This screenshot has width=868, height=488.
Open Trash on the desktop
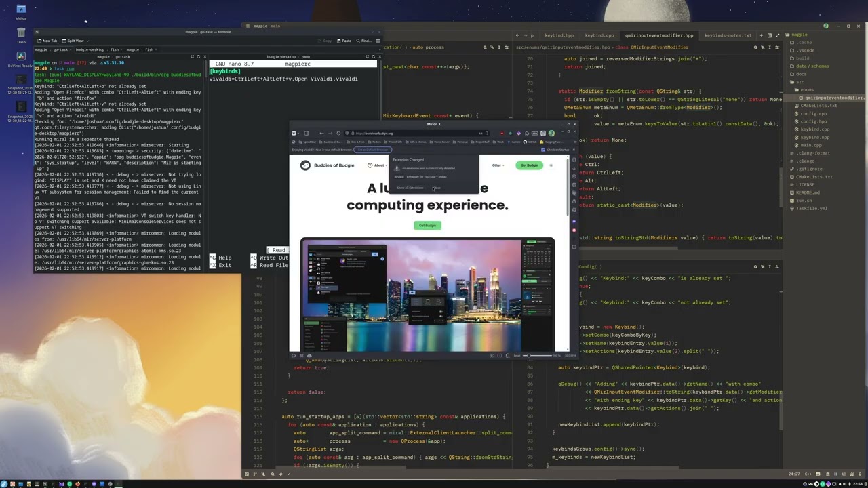pos(21,35)
